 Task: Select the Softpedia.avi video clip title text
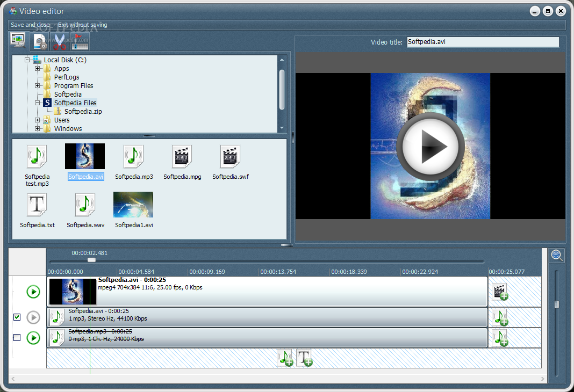pos(132,280)
